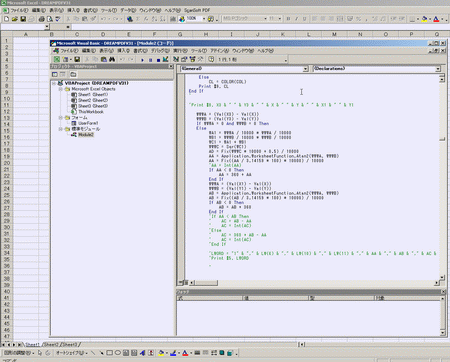This screenshot has width=450, height=362.
Task: Open the font name dropdown in Excel toolbar
Action: tap(265, 19)
